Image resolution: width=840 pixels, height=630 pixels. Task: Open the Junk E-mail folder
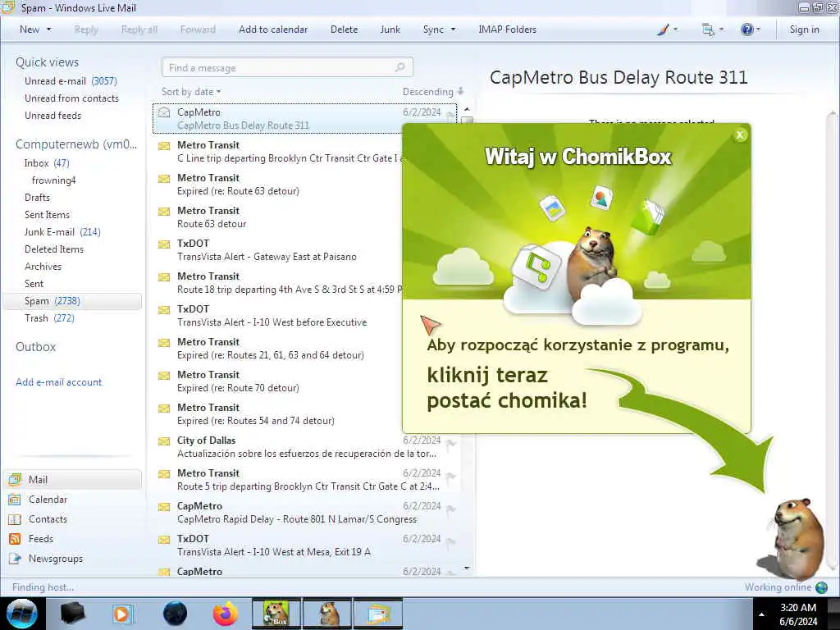point(62,231)
